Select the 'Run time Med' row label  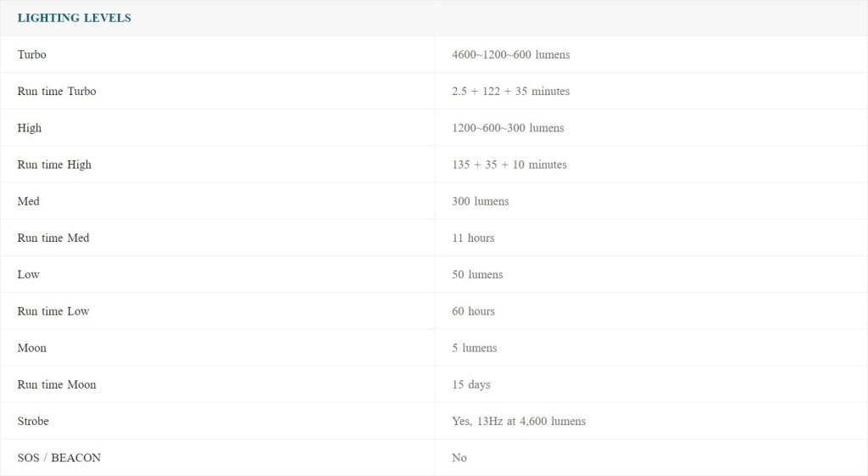tap(53, 238)
